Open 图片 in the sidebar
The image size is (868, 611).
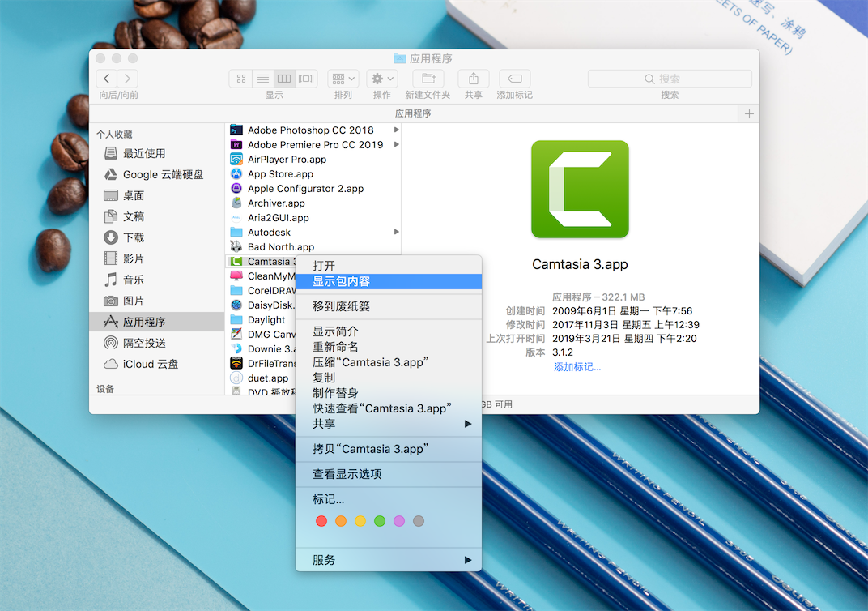(x=157, y=301)
